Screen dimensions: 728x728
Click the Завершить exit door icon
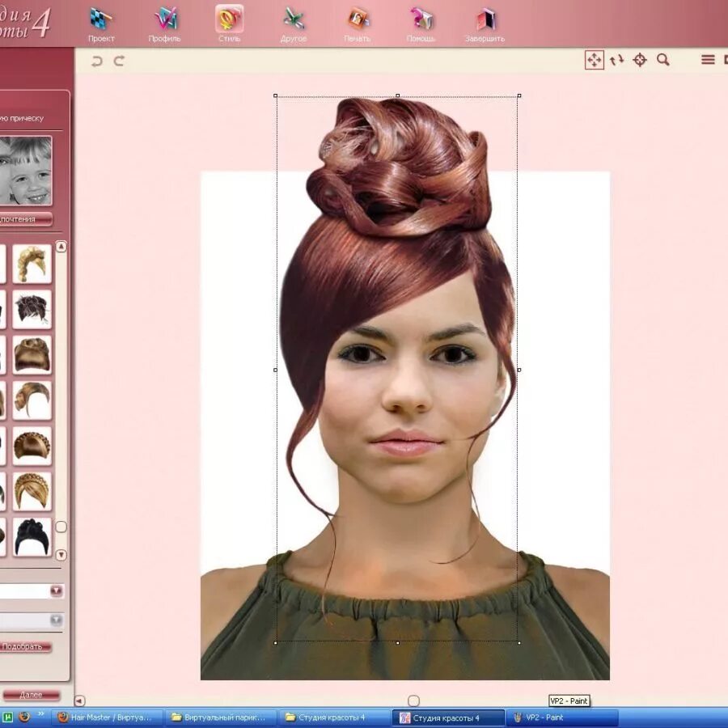click(485, 19)
